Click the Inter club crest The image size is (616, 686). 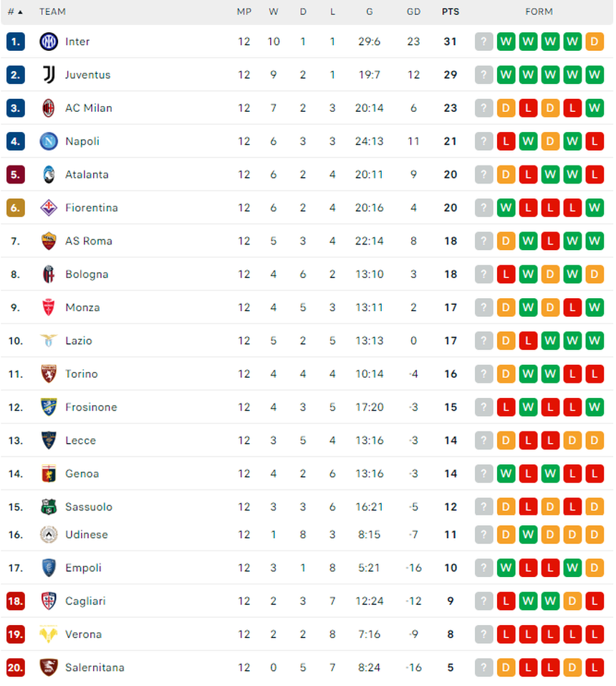point(49,42)
